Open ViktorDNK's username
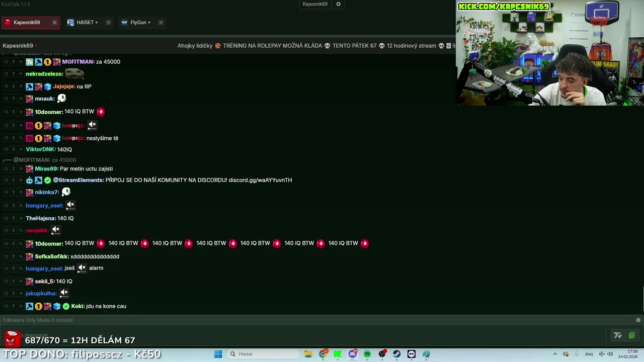The image size is (644, 362). coord(41,149)
